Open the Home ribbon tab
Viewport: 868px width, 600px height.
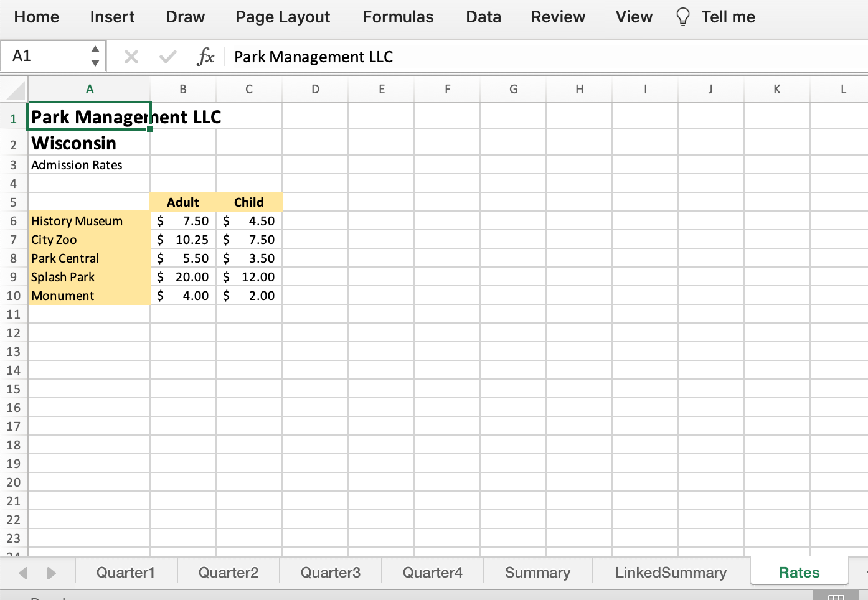coord(37,17)
